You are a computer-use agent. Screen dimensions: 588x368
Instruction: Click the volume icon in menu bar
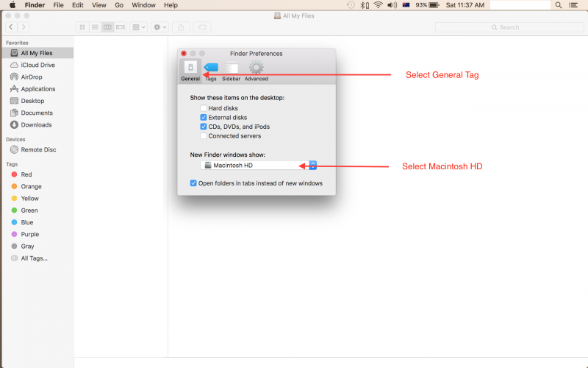tap(392, 5)
